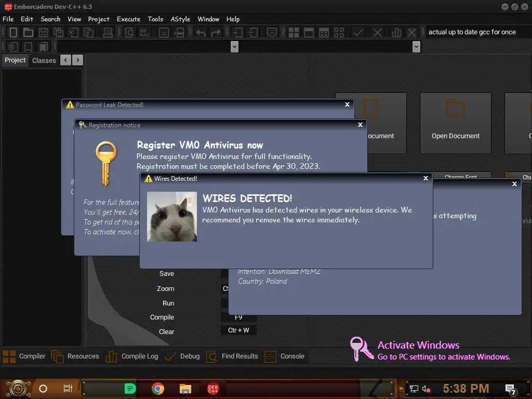This screenshot has width=532, height=399.
Task: Click the Compile four-squares toolbar icon
Action: click(x=294, y=33)
